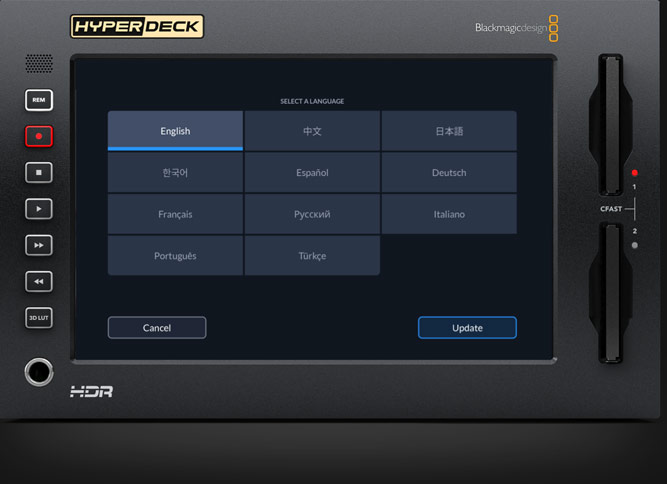Choose Русский language tile

pos(312,214)
